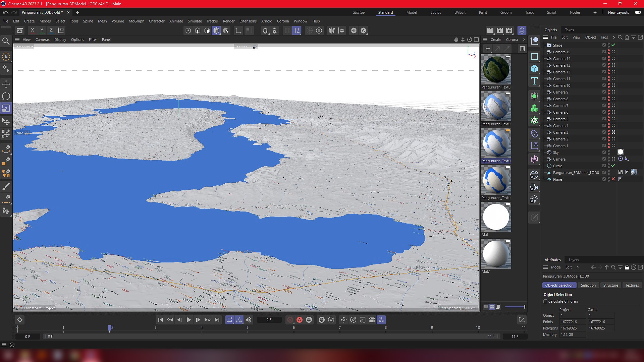Image resolution: width=644 pixels, height=362 pixels.
Task: Toggle coordinate system icon next to Z
Action: pos(61,31)
